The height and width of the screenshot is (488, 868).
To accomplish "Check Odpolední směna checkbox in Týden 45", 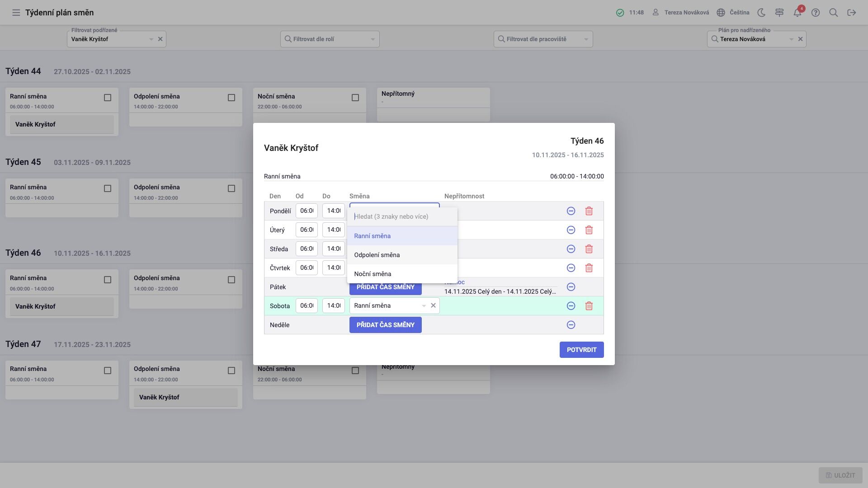I will click(x=231, y=188).
